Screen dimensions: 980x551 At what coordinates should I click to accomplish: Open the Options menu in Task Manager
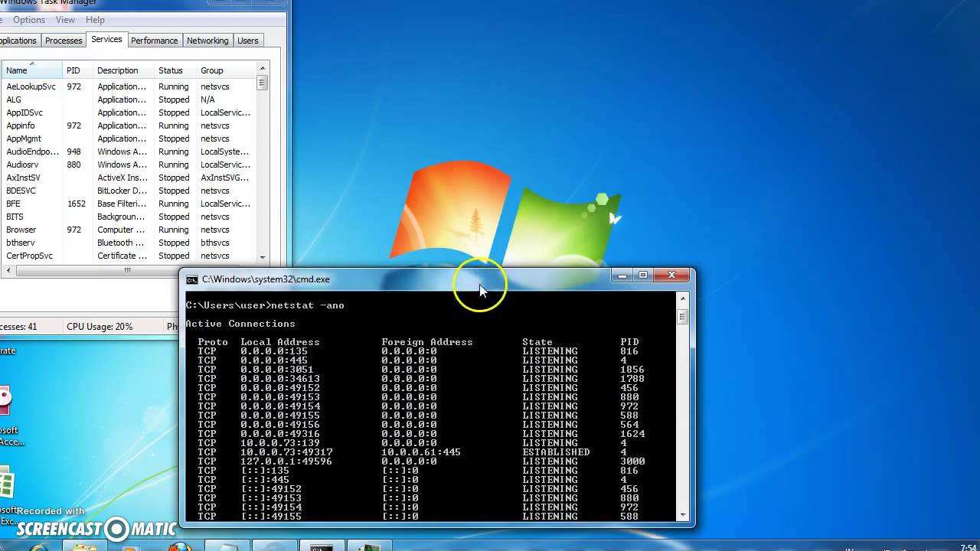click(29, 20)
